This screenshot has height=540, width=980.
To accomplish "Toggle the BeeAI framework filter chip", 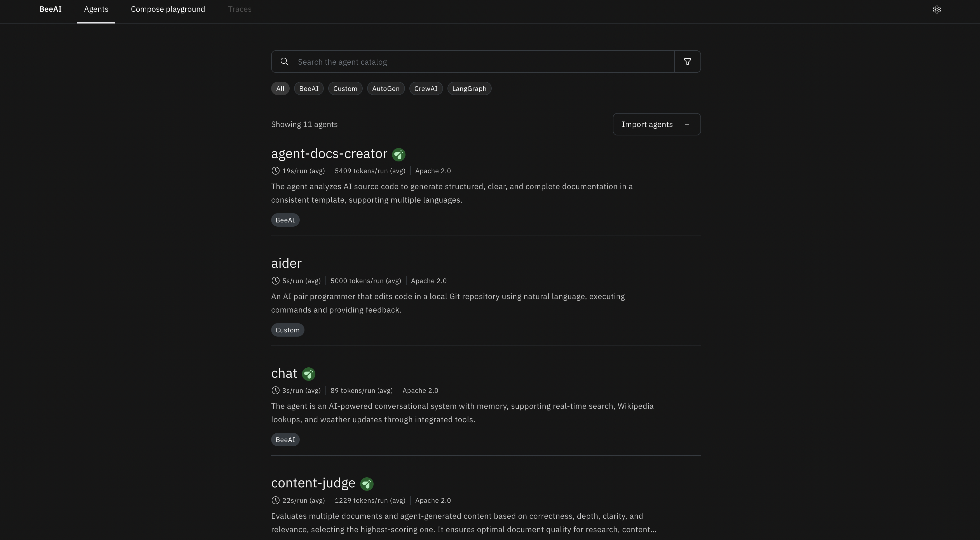I will point(309,89).
